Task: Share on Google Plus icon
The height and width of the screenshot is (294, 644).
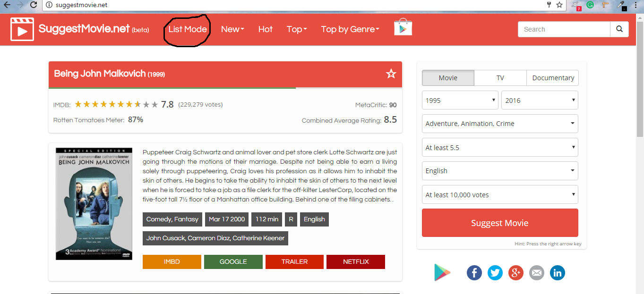Action: [x=516, y=273]
